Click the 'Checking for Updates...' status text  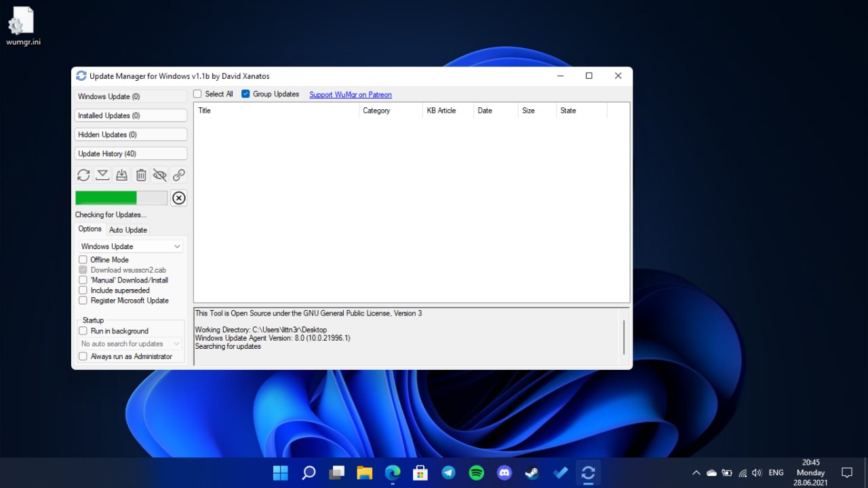[111, 214]
